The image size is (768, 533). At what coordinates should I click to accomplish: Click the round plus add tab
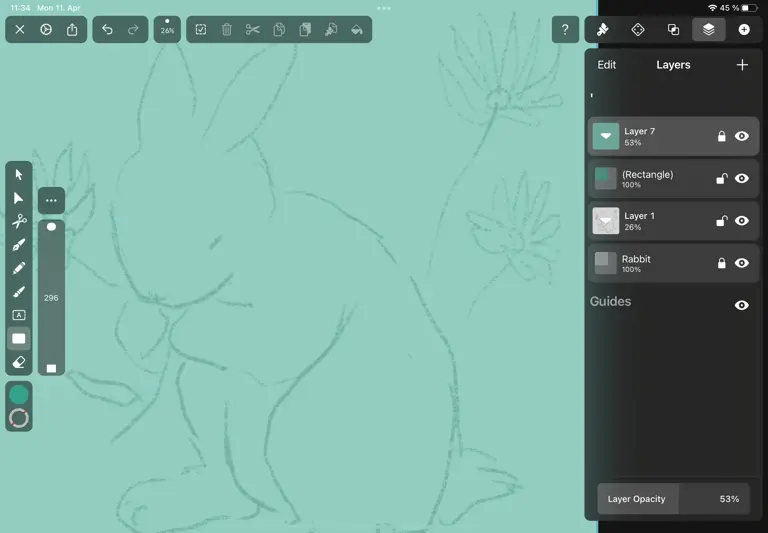(x=744, y=30)
